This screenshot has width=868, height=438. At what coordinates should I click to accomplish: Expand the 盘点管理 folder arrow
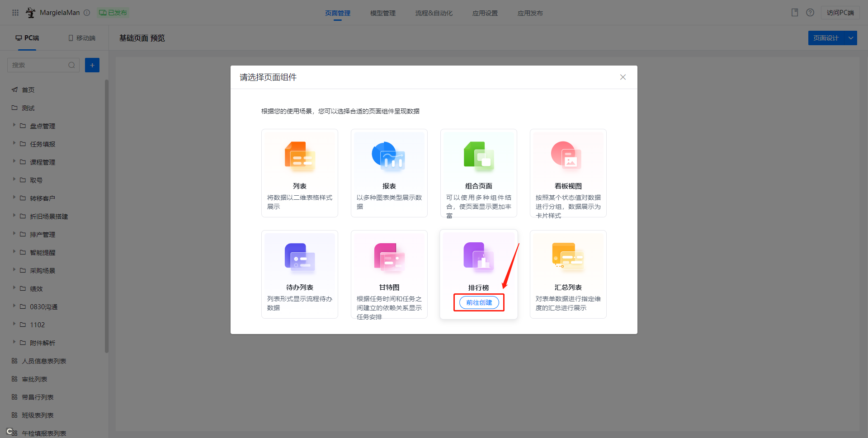[x=14, y=125]
